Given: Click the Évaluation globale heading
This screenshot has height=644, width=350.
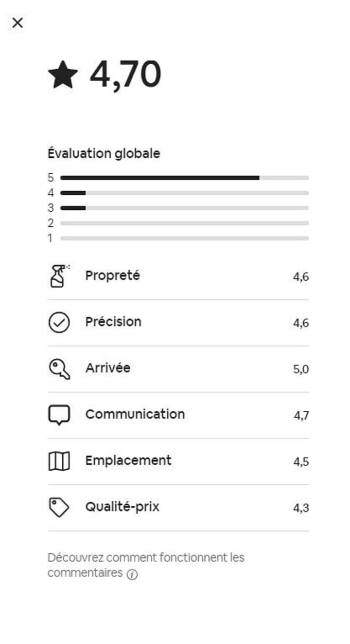Looking at the screenshot, I should point(104,153).
